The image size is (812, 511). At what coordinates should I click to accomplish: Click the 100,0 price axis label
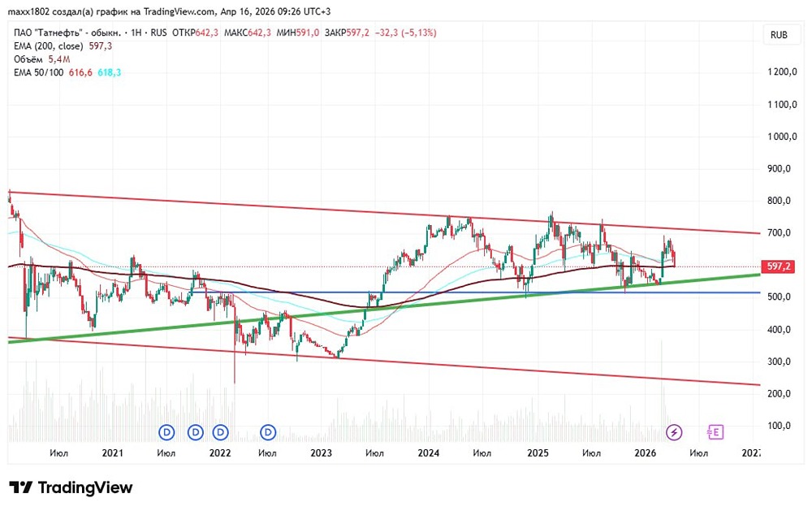tap(779, 426)
